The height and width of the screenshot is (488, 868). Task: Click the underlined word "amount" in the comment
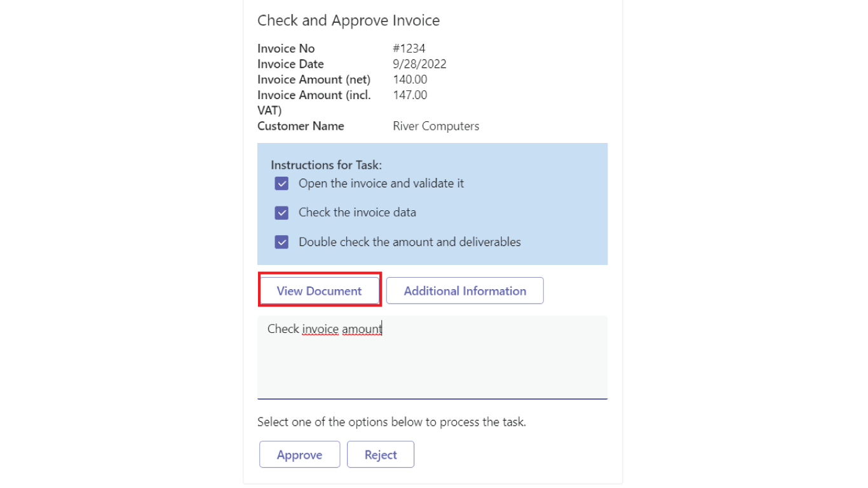(362, 329)
